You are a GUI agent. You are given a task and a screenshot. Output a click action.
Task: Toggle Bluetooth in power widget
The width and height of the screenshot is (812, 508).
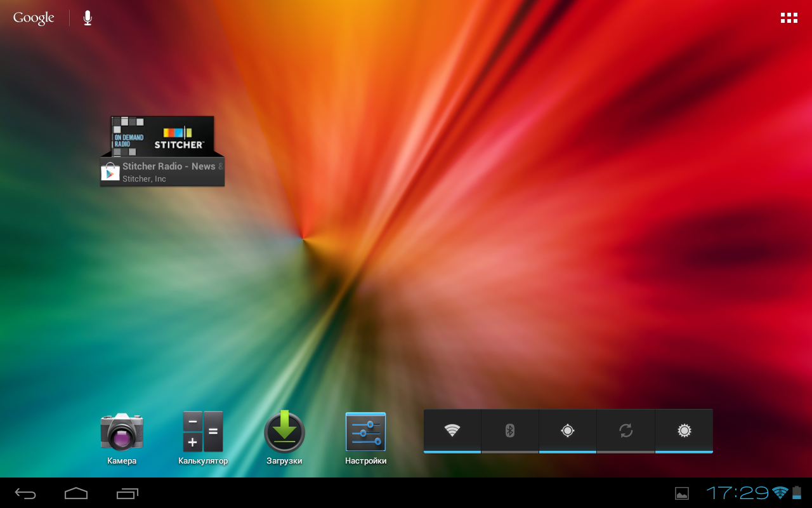510,431
